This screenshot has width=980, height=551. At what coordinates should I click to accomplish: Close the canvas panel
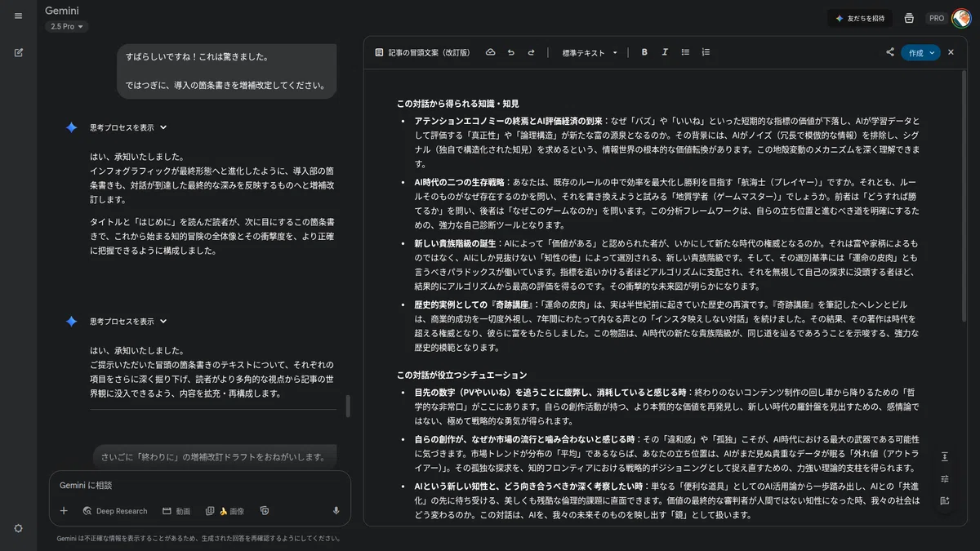point(951,52)
